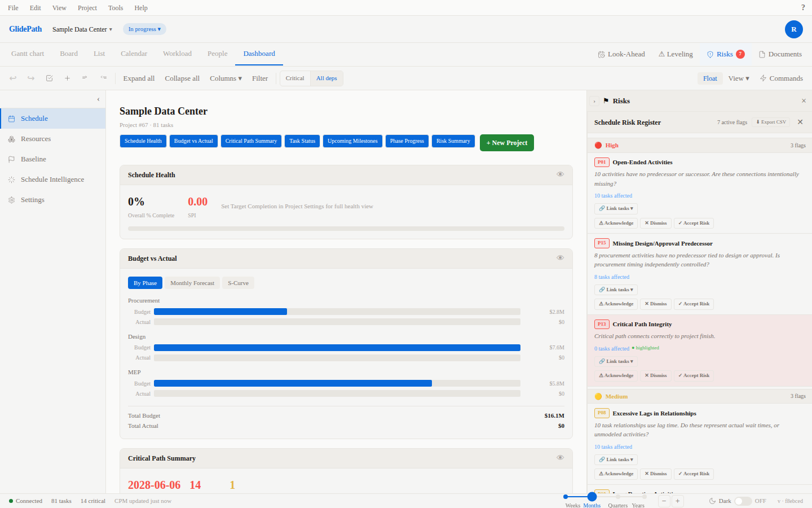Click the Filter control
Screen dimensions: 812x508
[x=260, y=78]
